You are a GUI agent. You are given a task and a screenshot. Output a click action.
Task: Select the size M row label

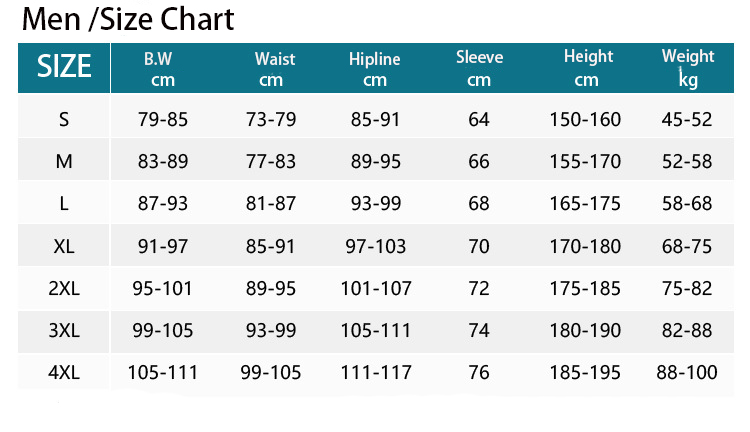(x=64, y=161)
